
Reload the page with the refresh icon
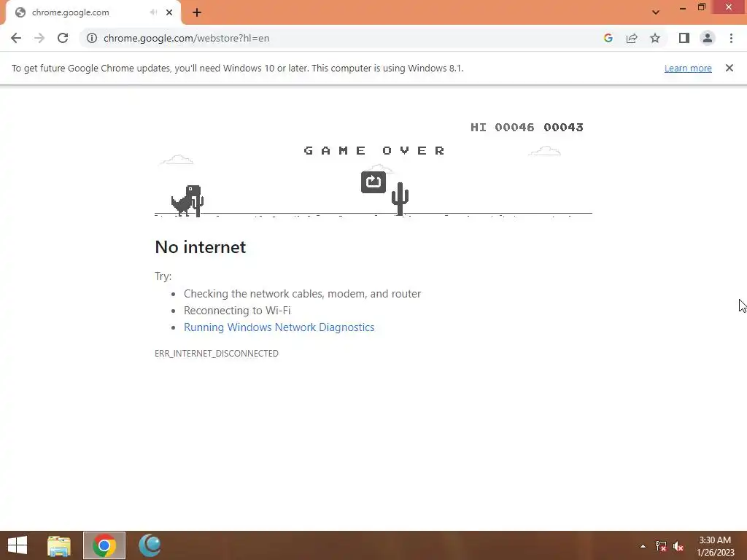(63, 38)
